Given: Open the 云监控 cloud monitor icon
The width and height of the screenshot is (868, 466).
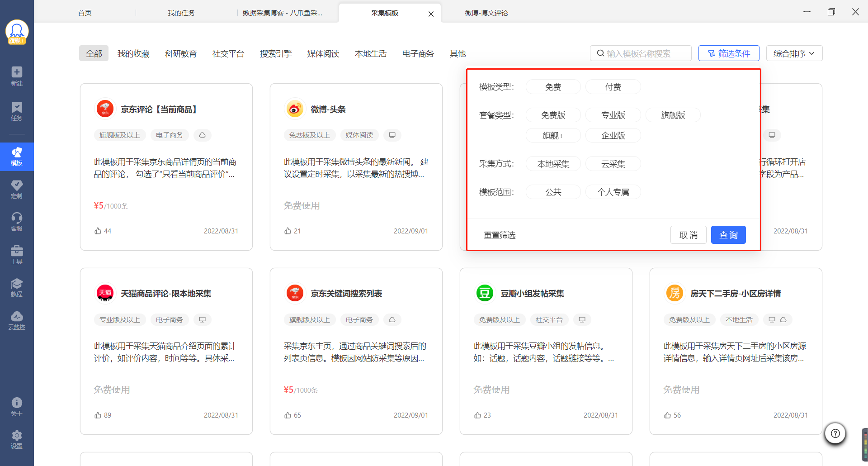Looking at the screenshot, I should (x=17, y=320).
